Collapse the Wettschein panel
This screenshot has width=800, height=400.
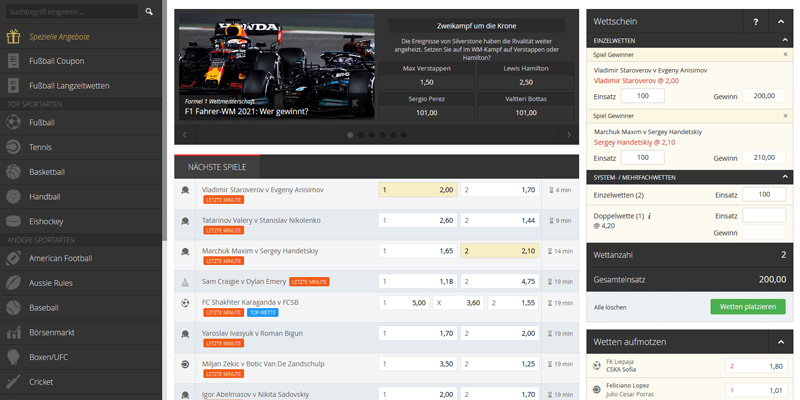point(781,21)
